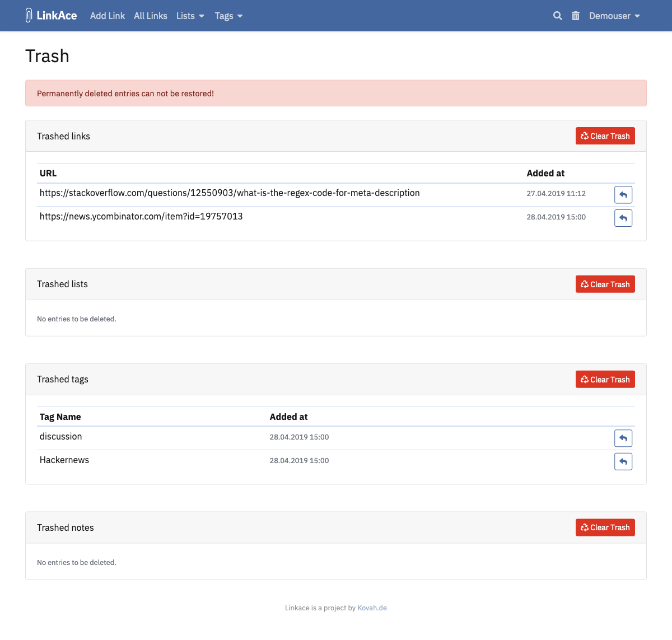672x640 pixels.
Task: Navigate to All Links
Action: click(x=150, y=16)
